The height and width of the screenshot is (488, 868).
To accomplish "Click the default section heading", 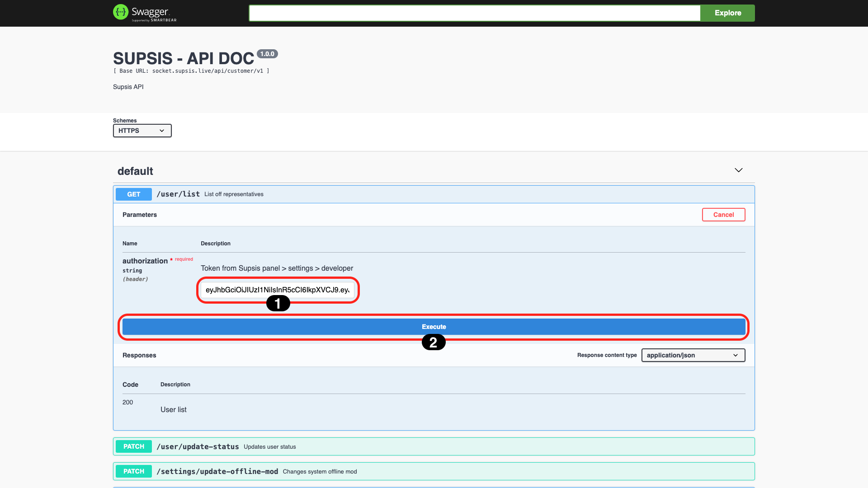I will (135, 171).
